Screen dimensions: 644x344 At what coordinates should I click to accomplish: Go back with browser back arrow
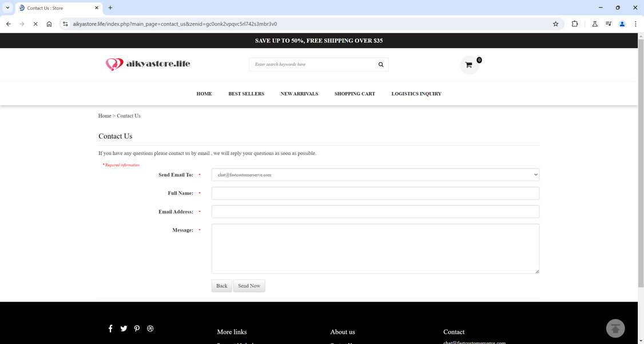[x=9, y=24]
